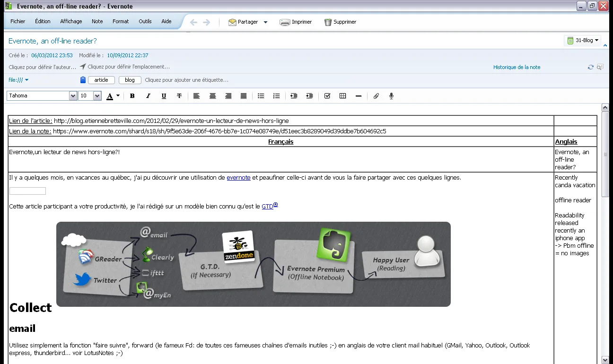Select the blog tag

click(x=130, y=80)
